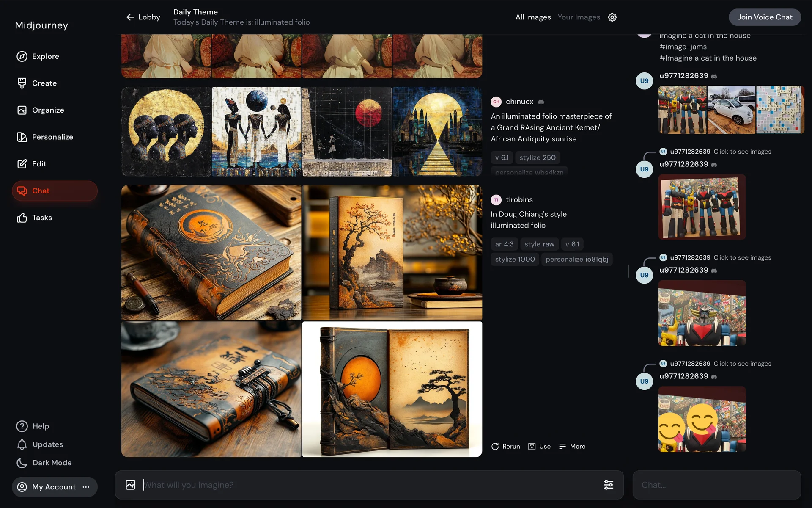Expand My Account ellipsis menu
This screenshot has height=508, width=812.
[x=86, y=487]
